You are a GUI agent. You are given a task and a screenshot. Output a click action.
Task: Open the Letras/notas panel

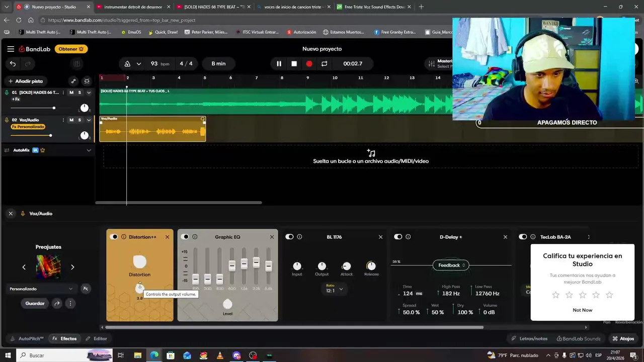point(529,339)
